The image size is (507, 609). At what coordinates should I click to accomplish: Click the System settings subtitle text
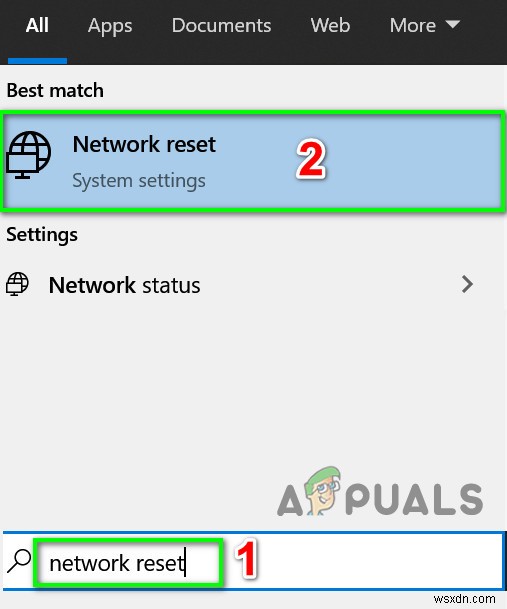[139, 181]
